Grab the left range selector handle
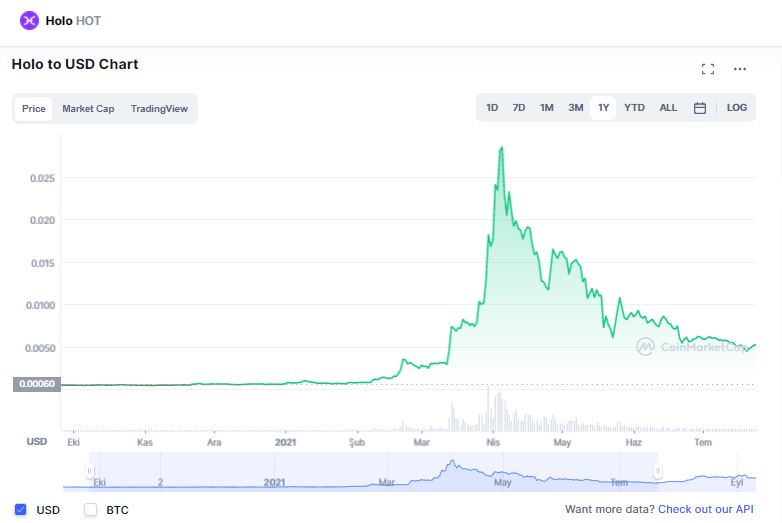 coord(89,471)
